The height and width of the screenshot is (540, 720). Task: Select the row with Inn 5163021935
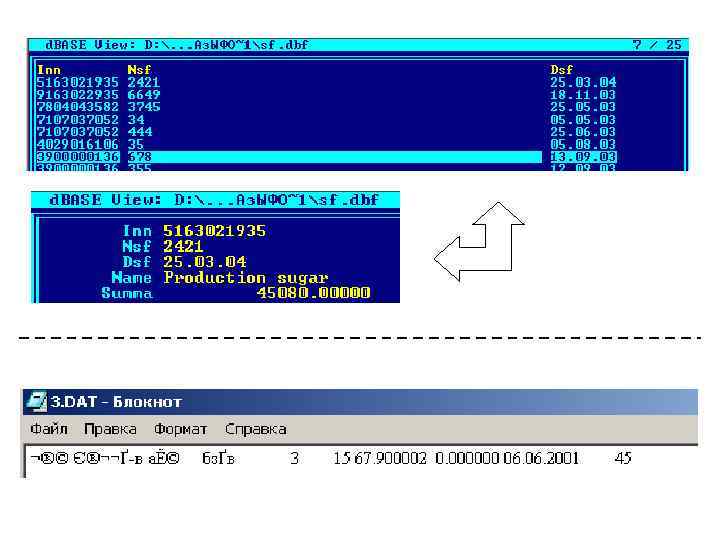[326, 82]
